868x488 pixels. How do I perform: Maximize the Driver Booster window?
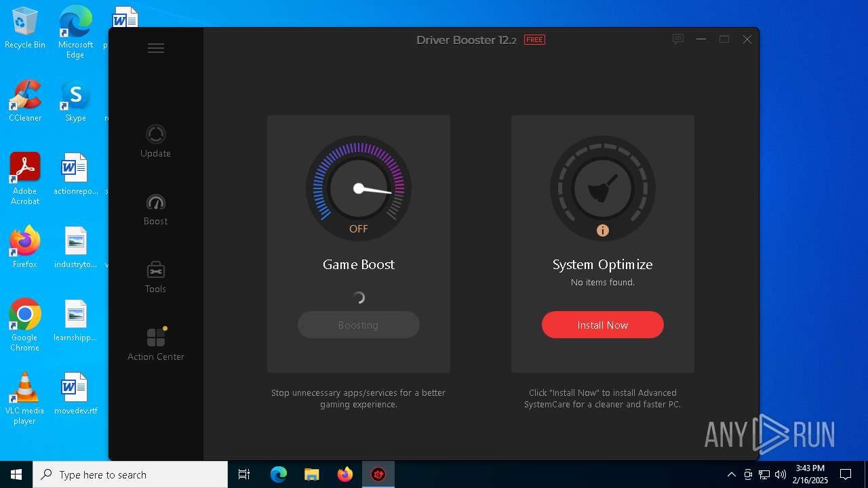724,39
